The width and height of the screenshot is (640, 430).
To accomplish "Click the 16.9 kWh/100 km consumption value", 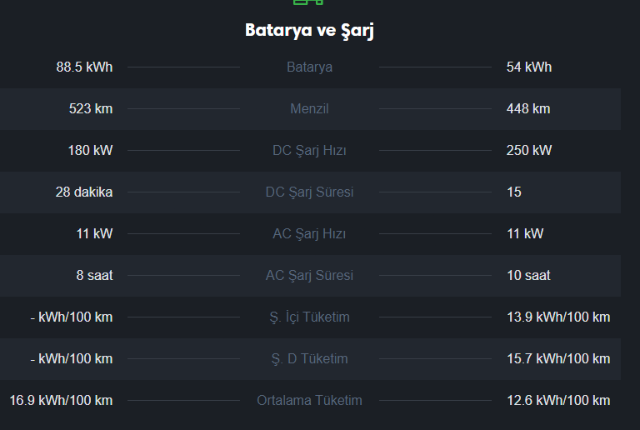I will click(x=61, y=400).
